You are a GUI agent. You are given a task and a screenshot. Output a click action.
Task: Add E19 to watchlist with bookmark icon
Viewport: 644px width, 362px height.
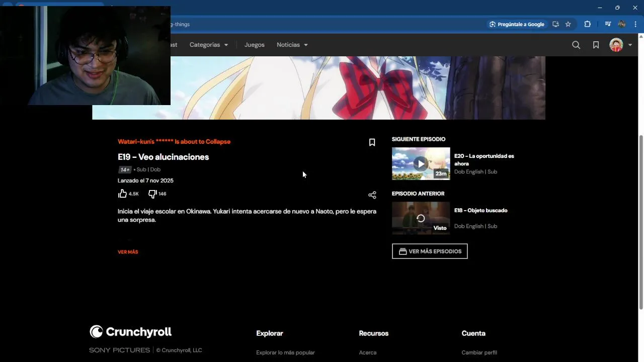coord(372,142)
